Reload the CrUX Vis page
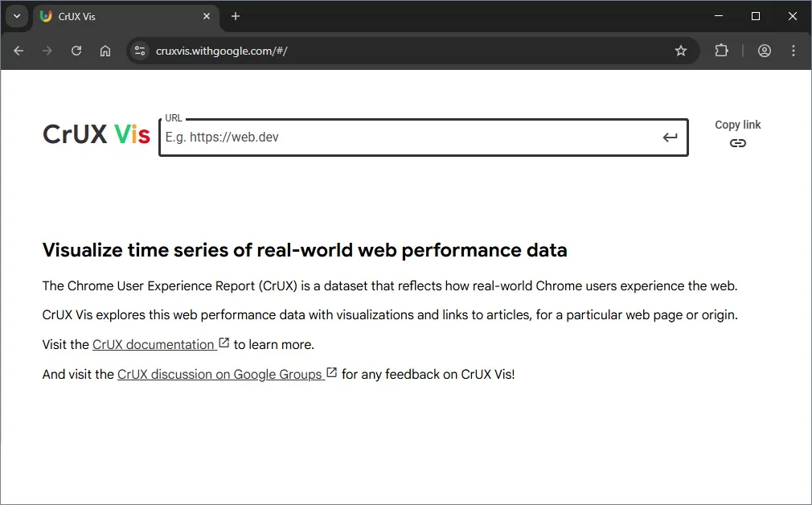 click(76, 51)
